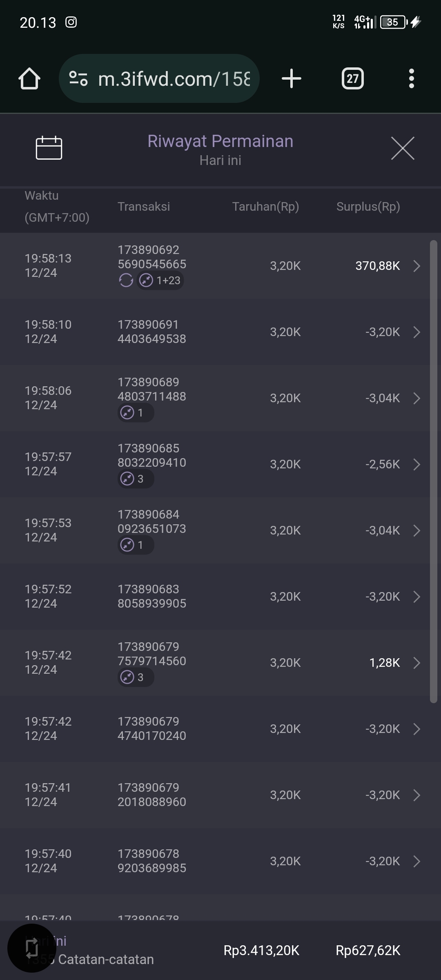Open the browser three-dot menu
This screenshot has width=441, height=980.
pos(411,78)
